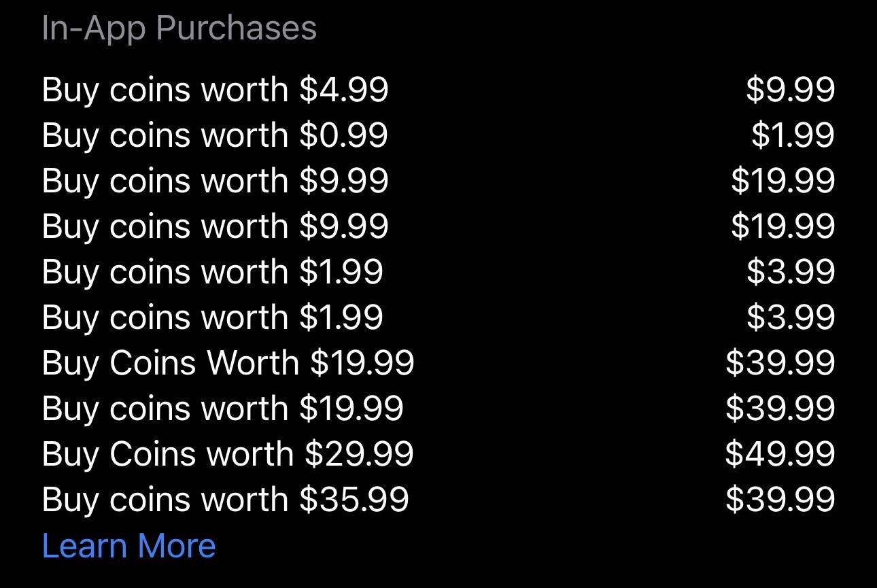The height and width of the screenshot is (588, 877).
Task: Choose the Buy coins worth $0.99 item
Action: [x=215, y=135]
